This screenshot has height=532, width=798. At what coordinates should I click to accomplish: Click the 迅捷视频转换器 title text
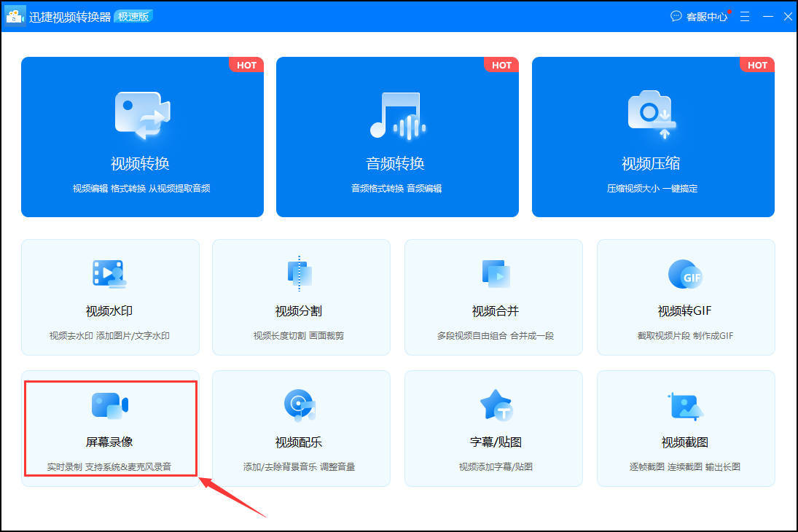pos(70,17)
